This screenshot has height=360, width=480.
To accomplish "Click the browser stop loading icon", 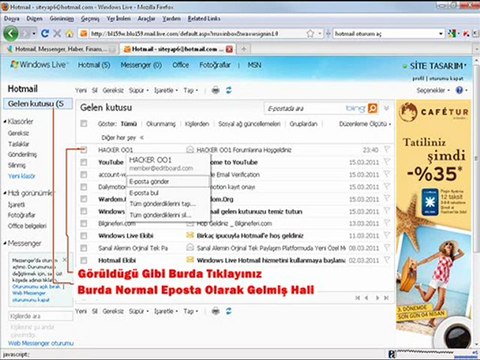I will coord(57,33).
